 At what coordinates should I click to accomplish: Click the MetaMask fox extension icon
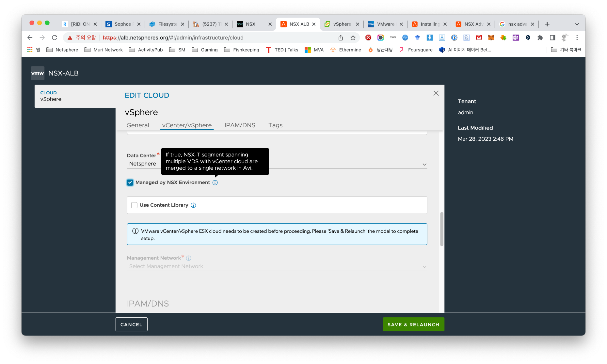[491, 38]
